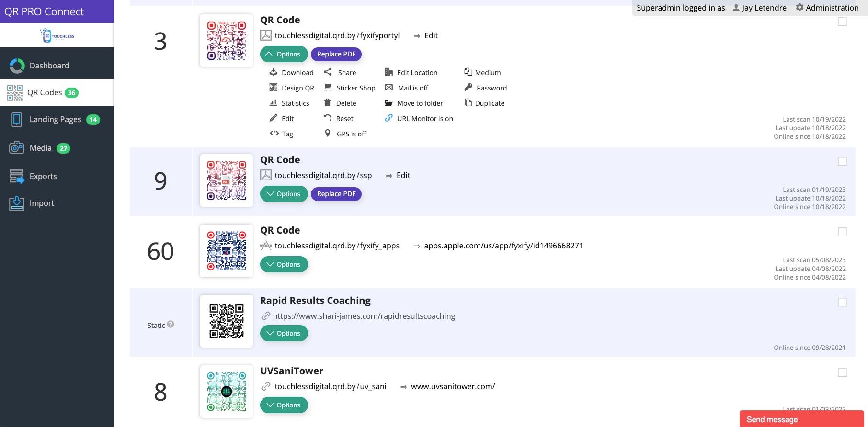This screenshot has width=868, height=427.
Task: Select checkbox for fyxifyportyl QR code
Action: (842, 22)
